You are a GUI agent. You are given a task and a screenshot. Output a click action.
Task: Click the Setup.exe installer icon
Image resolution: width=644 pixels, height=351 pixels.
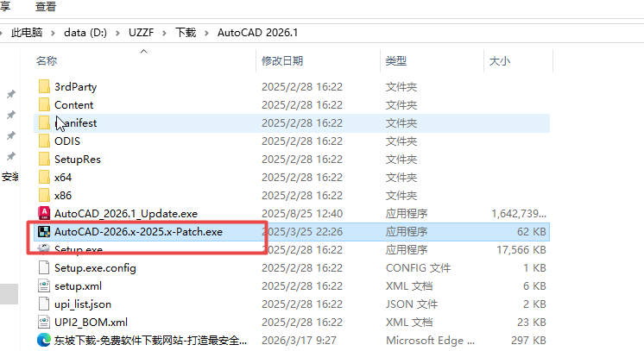(45, 249)
